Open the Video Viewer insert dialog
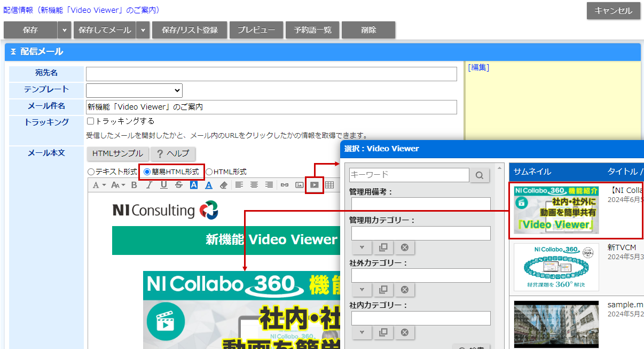This screenshot has height=349, width=644. (x=315, y=185)
